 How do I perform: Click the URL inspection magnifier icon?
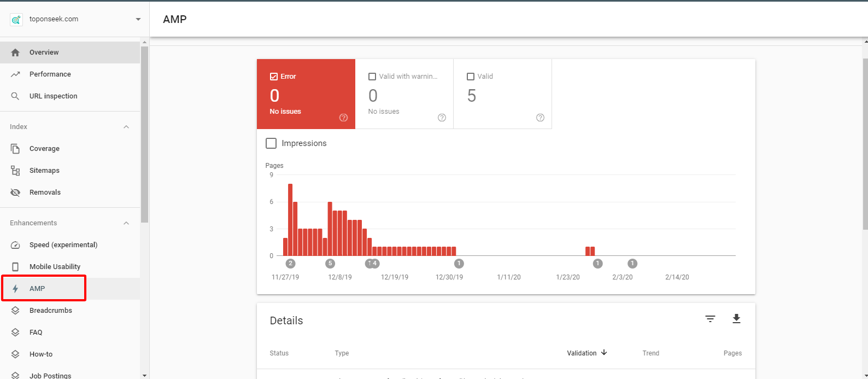pos(15,96)
